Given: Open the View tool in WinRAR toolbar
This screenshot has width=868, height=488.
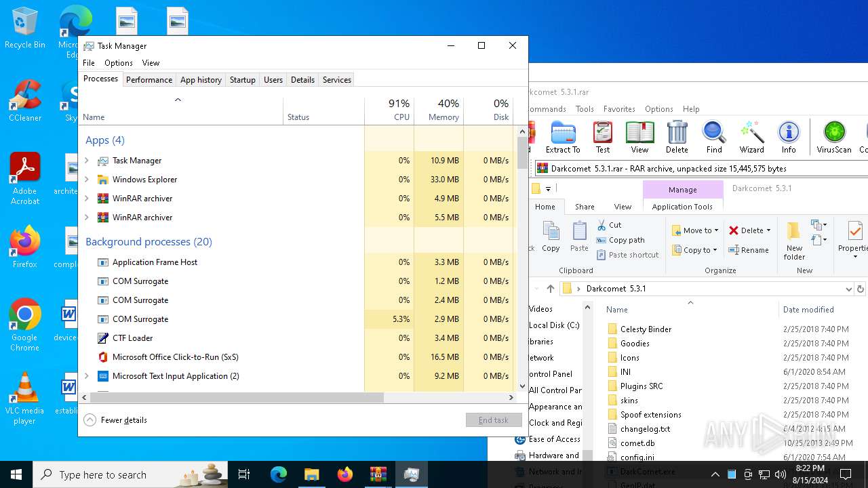Looking at the screenshot, I should (639, 138).
